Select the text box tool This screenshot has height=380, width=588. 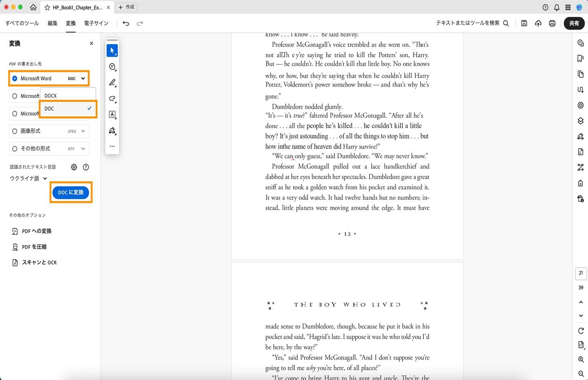112,115
